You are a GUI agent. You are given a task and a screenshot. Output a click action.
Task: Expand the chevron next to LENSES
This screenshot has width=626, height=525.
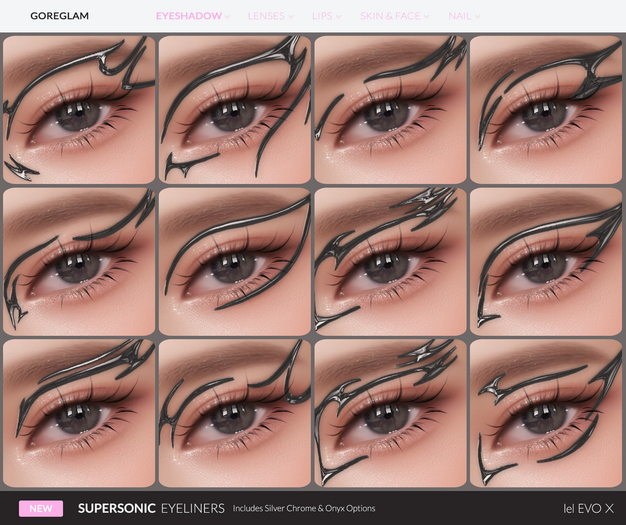pos(291,17)
